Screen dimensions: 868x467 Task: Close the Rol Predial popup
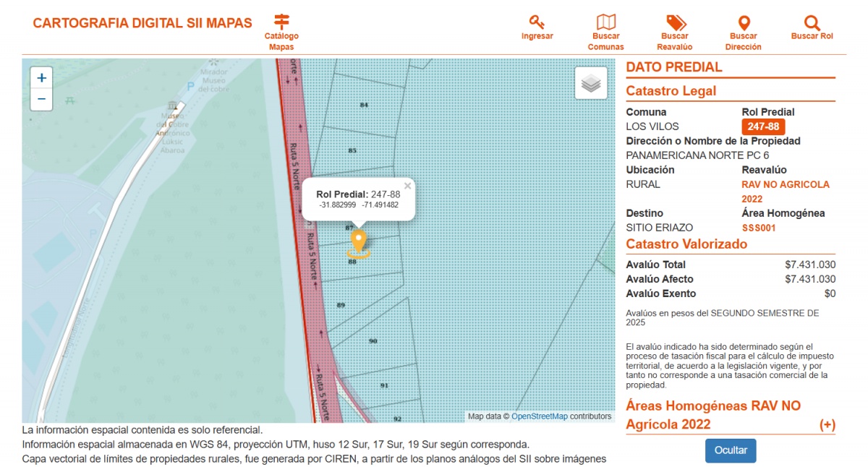407,186
